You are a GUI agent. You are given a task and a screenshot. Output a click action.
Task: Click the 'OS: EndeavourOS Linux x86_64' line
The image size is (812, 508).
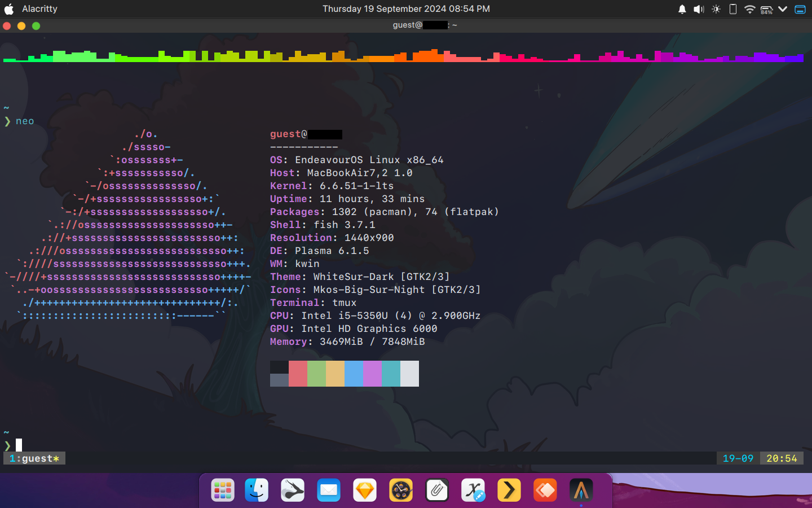point(357,160)
